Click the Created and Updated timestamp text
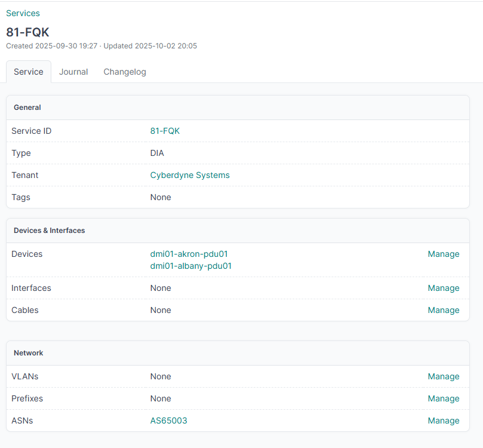Viewport: 483px width, 448px height. [x=101, y=46]
